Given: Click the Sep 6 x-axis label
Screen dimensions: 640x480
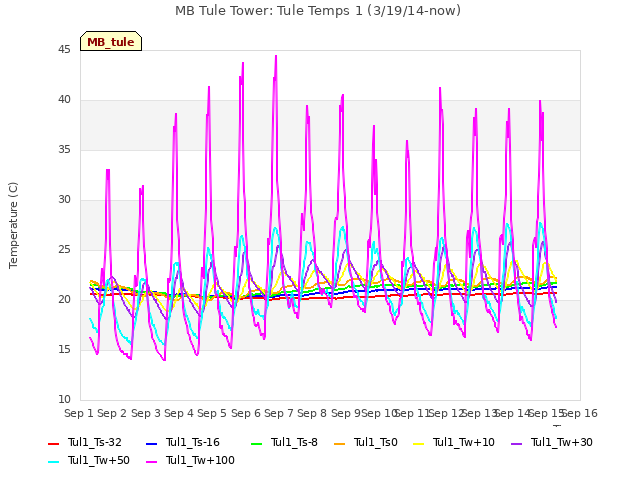Looking at the screenshot, I should coord(246,413).
